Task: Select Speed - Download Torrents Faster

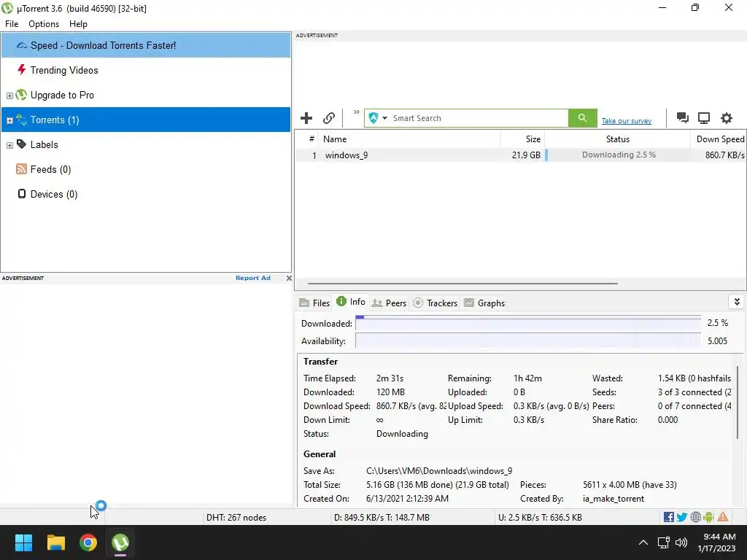Action: [146, 45]
